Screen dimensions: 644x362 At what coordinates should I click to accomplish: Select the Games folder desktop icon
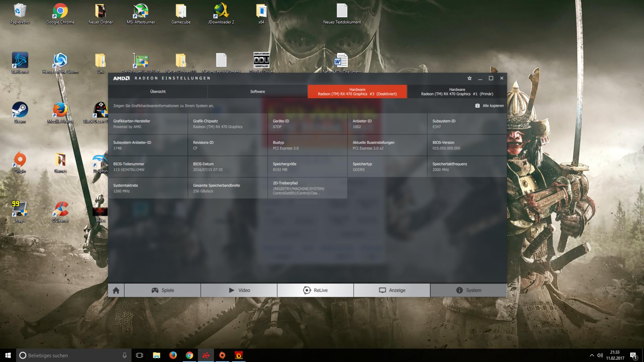tap(60, 162)
